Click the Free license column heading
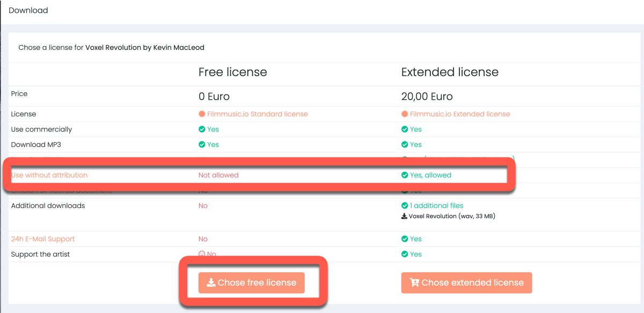 point(232,72)
